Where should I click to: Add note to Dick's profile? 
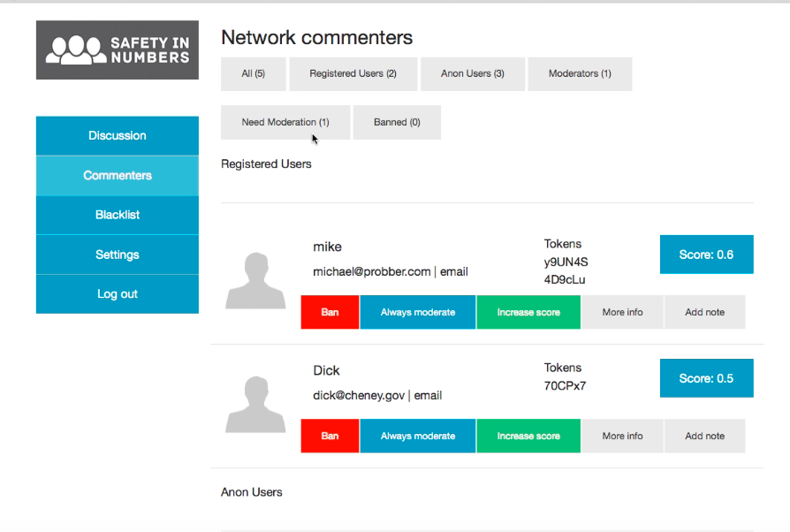click(x=705, y=437)
